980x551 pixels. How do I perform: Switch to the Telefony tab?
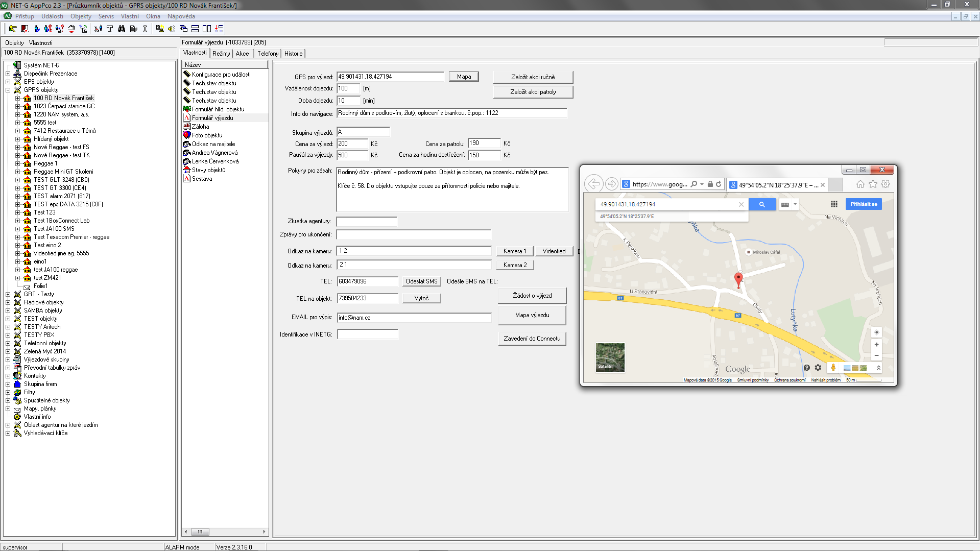click(268, 54)
